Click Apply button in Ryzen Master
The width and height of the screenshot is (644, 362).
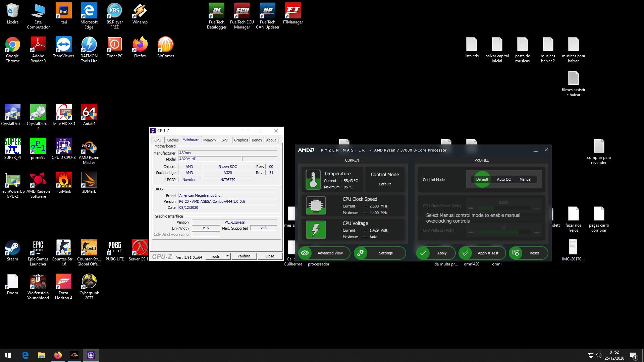[436, 253]
